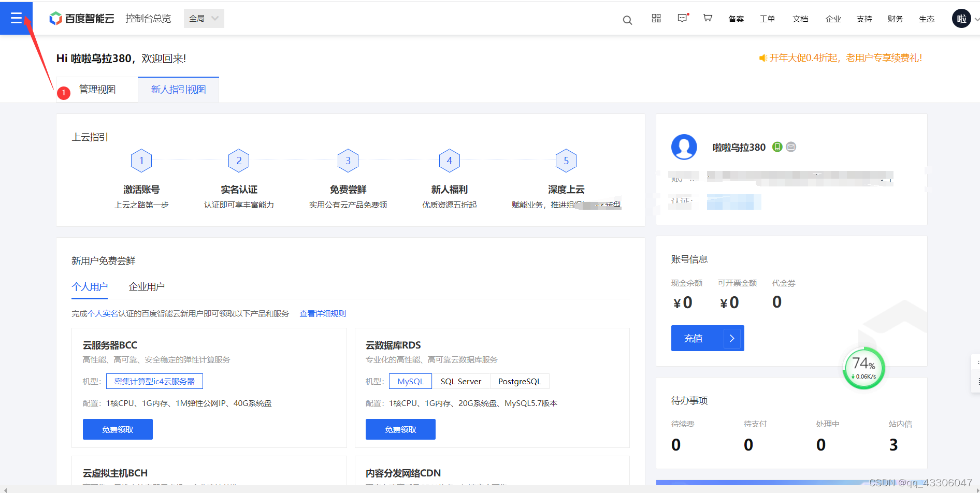Open 查看详细规则 link
The image size is (980, 493).
[x=323, y=314]
